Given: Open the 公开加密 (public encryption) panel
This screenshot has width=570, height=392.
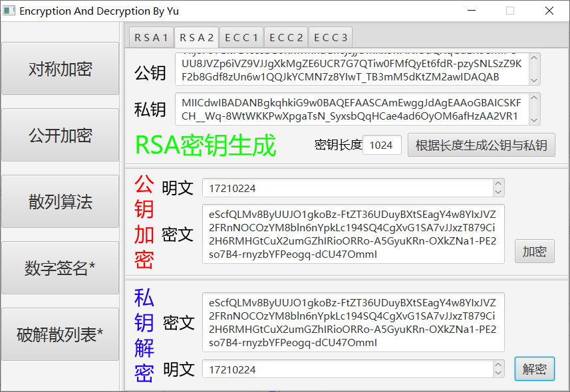Looking at the screenshot, I should (60, 135).
